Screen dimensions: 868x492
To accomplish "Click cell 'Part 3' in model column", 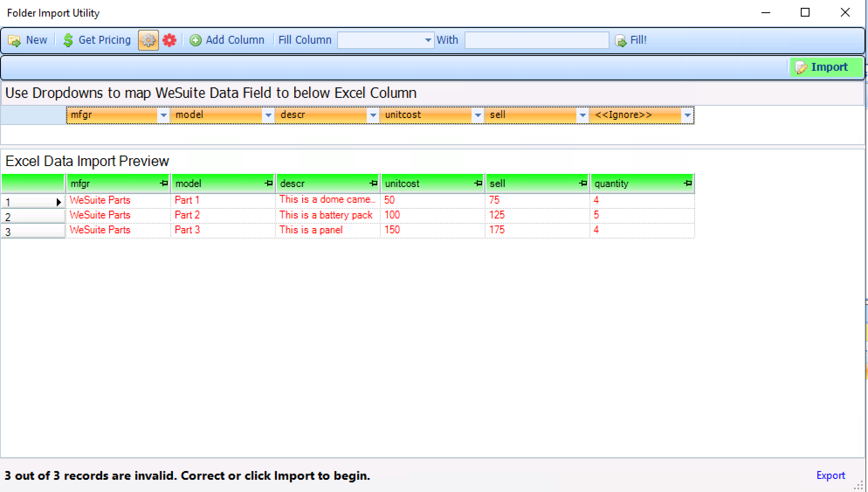I will (223, 230).
